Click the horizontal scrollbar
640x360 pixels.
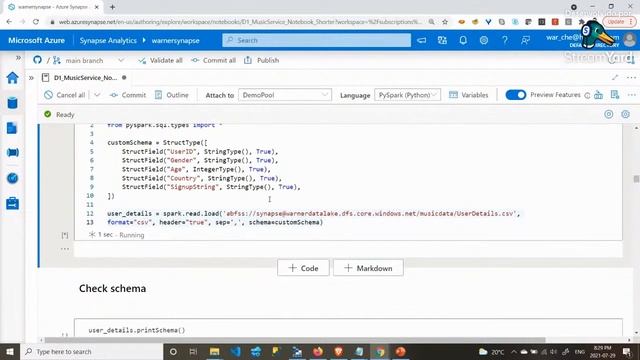(295, 340)
